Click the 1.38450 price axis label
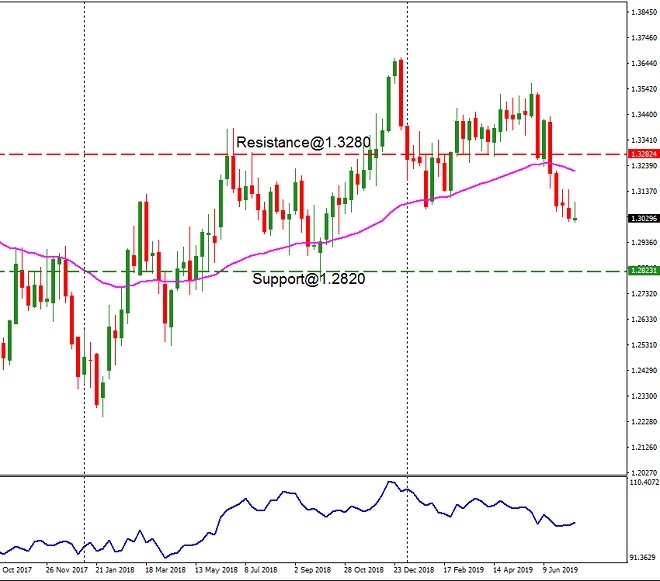 [x=644, y=12]
